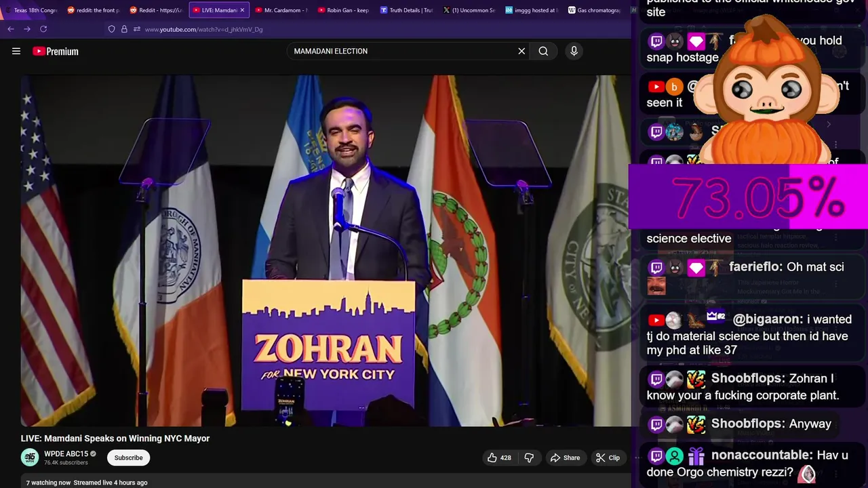
Task: Open the YouTube hamburger guide menu
Action: [16, 51]
